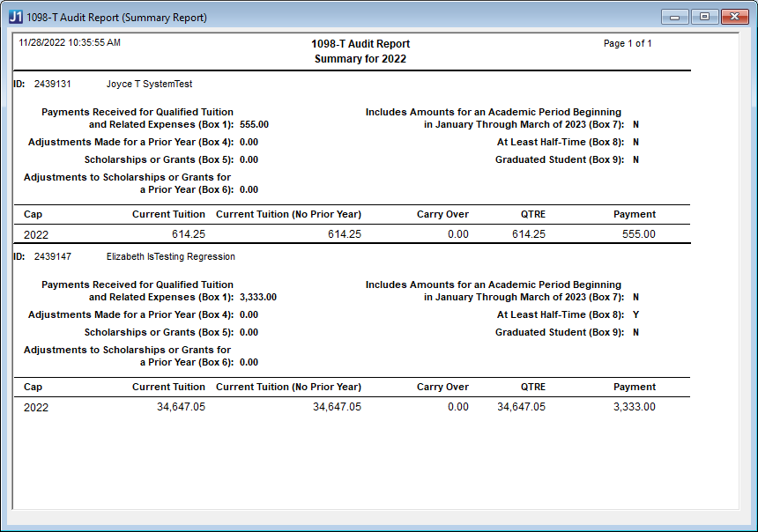
Task: Click the Current Tuition column header
Action: 168,215
